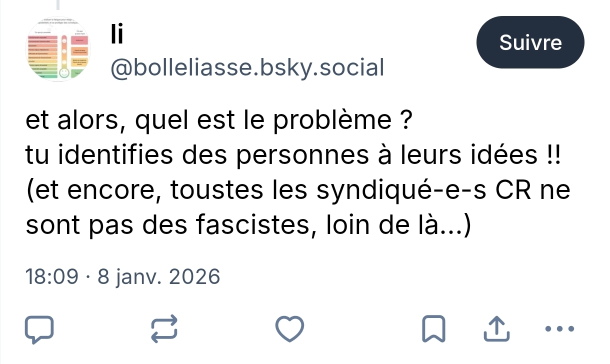Click the 18:09 post time
Image resolution: width=610 pixels, height=364 pixels.
[52, 276]
